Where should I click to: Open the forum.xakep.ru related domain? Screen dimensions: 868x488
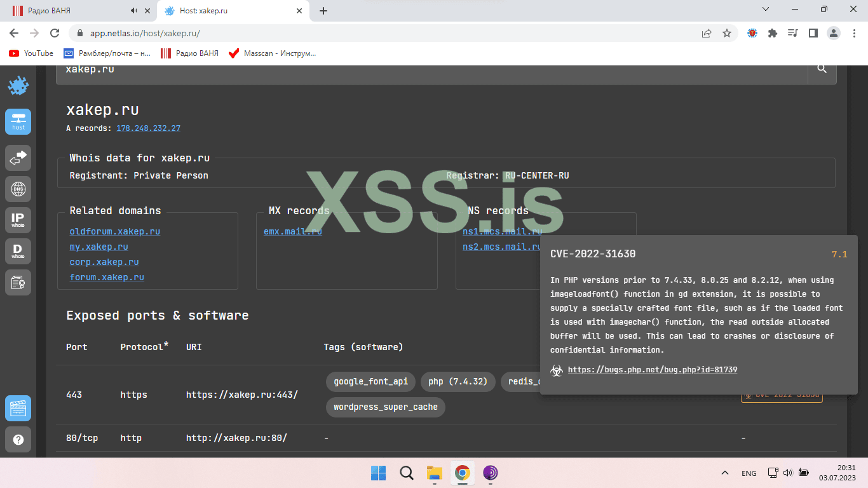pos(107,277)
